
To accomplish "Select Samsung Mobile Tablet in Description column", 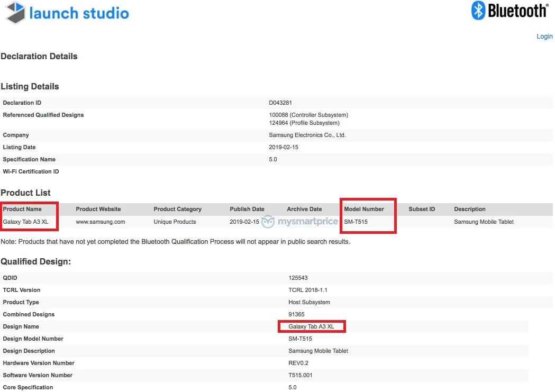I will tap(484, 222).
